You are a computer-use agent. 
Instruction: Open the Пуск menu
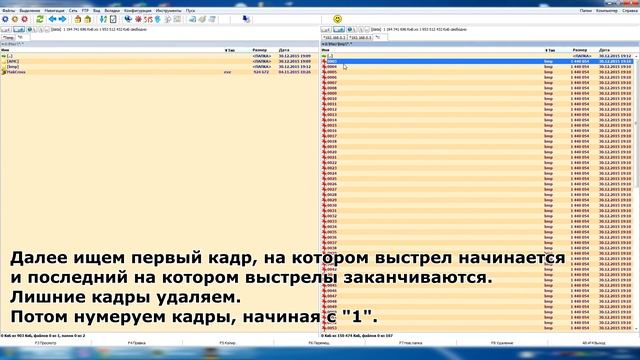191,11
